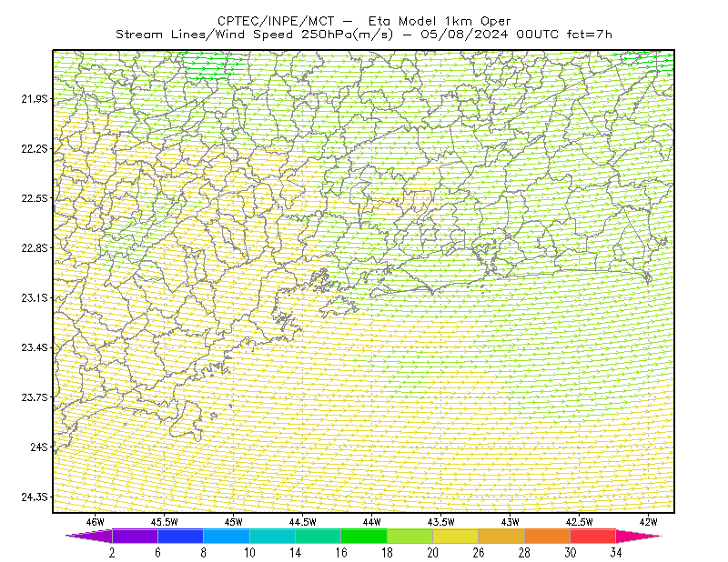This screenshot has height=562, width=728.
Task: Click the Stream Lines/Wind Speed 250hPa subtitle
Action: click(x=255, y=35)
